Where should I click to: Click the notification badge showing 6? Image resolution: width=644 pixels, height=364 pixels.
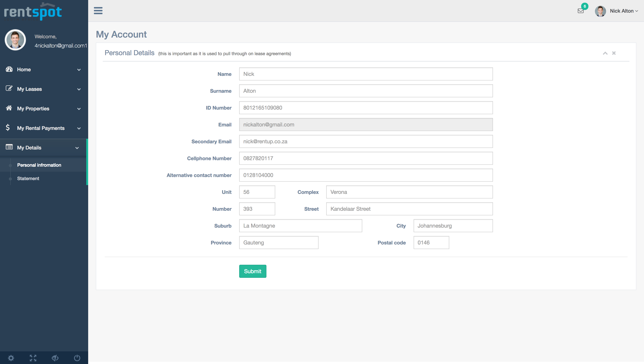tap(585, 6)
